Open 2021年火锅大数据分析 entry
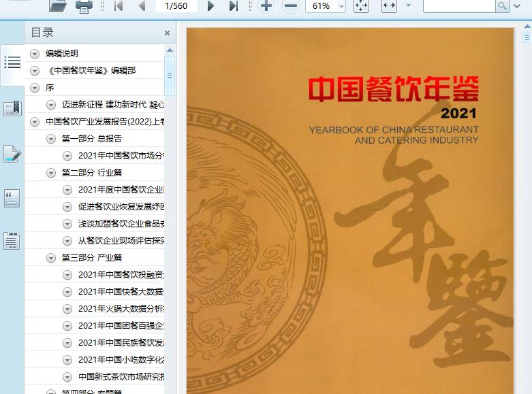The height and width of the screenshot is (394, 532). (121, 309)
